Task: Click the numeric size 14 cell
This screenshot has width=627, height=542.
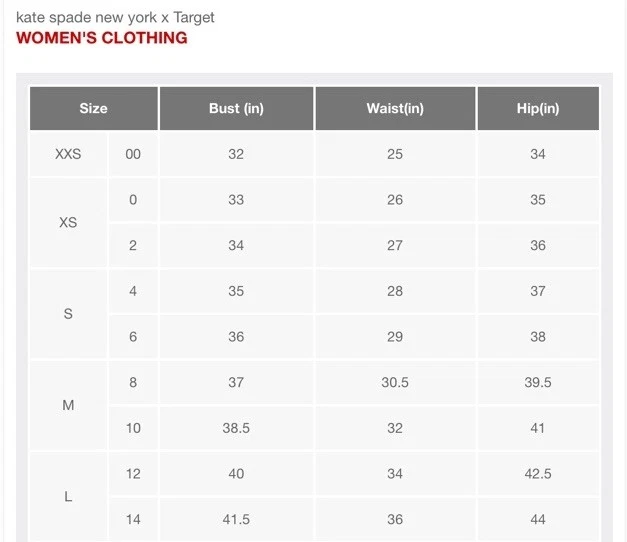Action: tap(133, 519)
